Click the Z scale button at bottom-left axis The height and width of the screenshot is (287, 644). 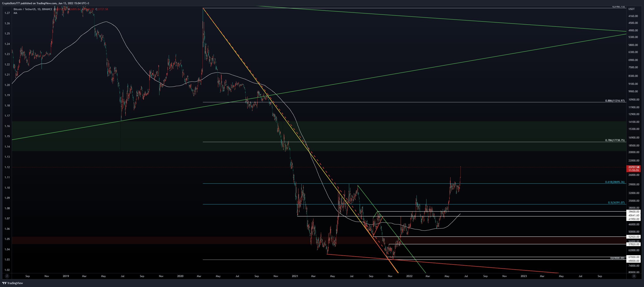(7, 276)
